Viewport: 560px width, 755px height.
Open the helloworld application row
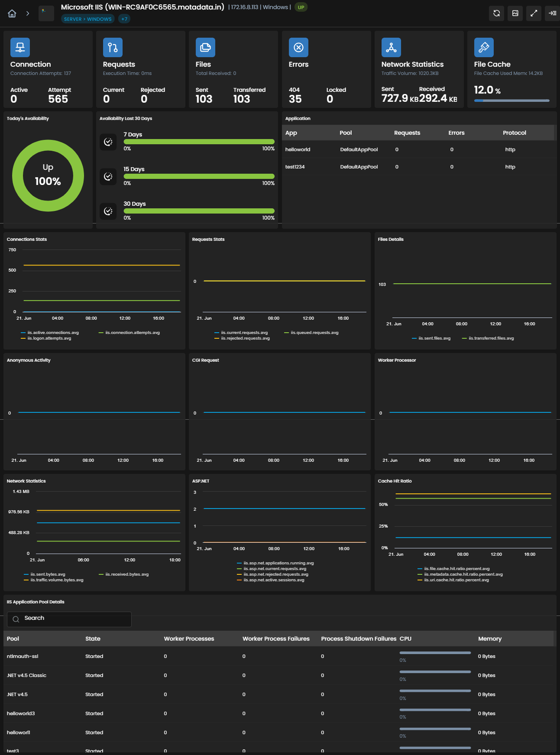418,149
